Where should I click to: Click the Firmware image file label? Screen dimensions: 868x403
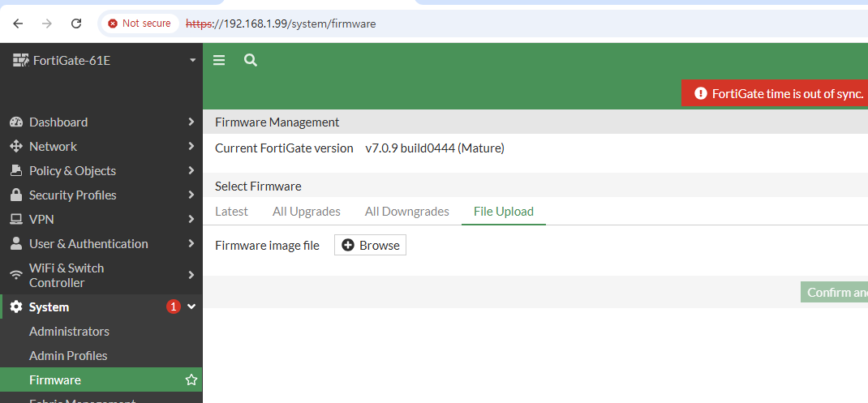268,245
